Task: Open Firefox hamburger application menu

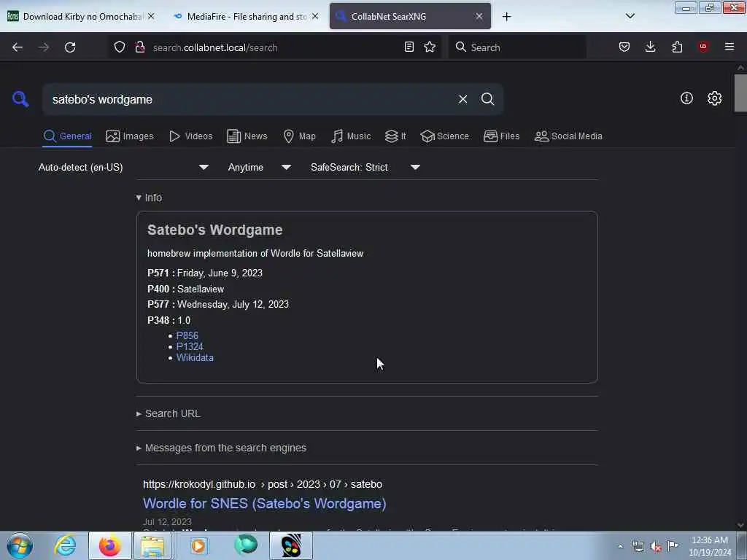Action: point(729,47)
